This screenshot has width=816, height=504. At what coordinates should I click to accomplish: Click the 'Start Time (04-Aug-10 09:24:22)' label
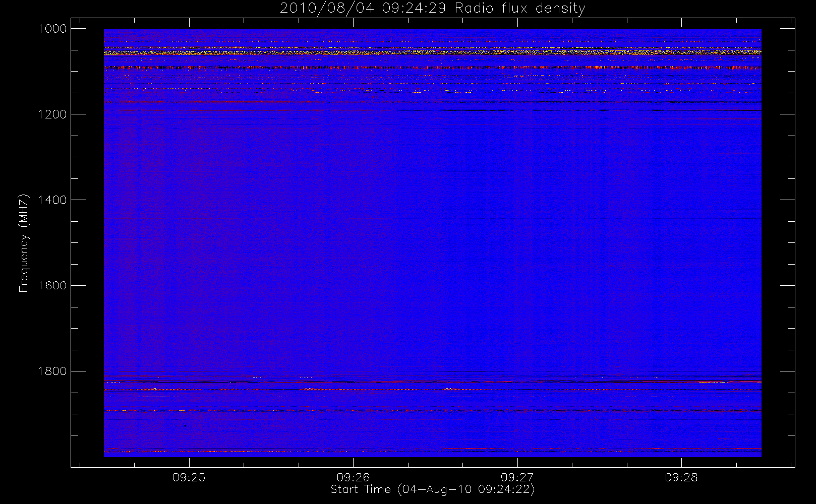pyautogui.click(x=432, y=489)
